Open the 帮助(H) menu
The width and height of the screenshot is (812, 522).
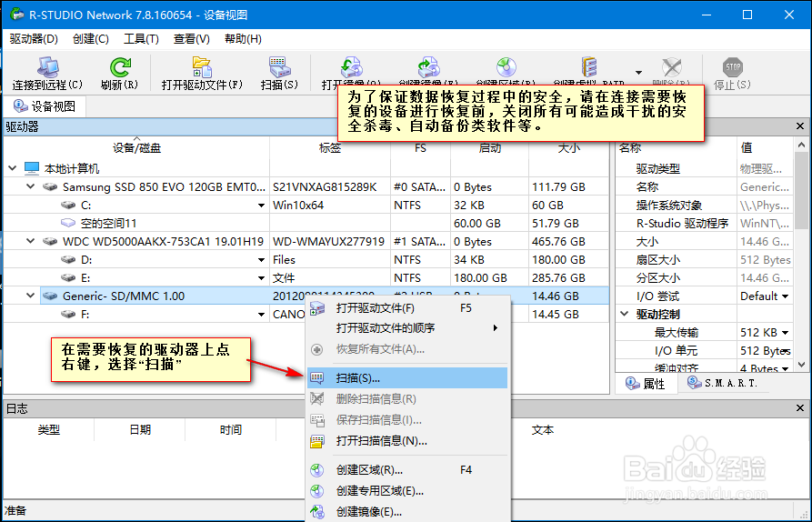point(243,39)
